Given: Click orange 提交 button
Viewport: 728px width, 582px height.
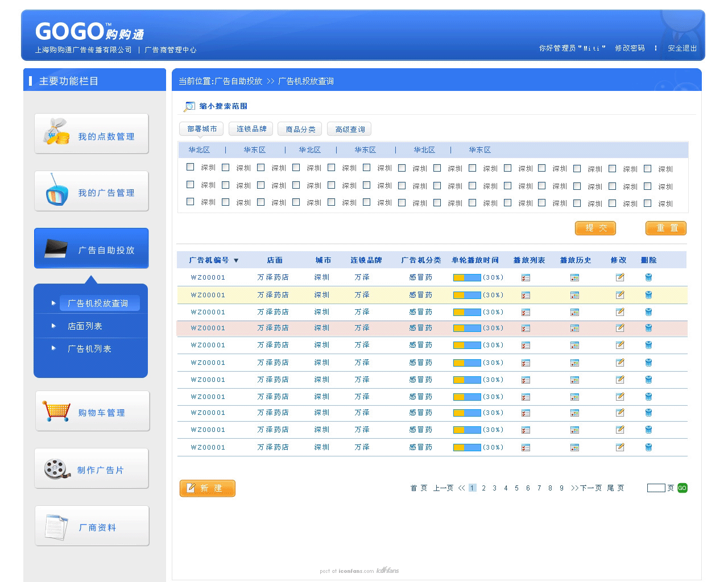Looking at the screenshot, I should point(595,228).
